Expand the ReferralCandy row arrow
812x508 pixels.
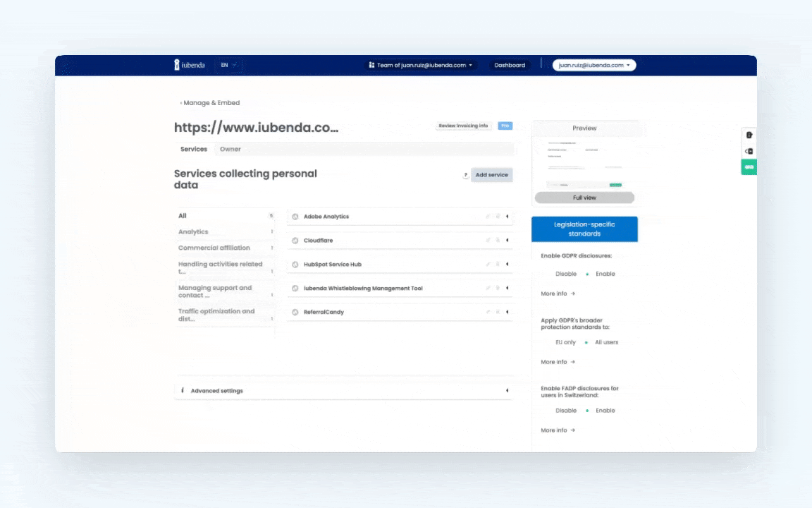(x=507, y=312)
